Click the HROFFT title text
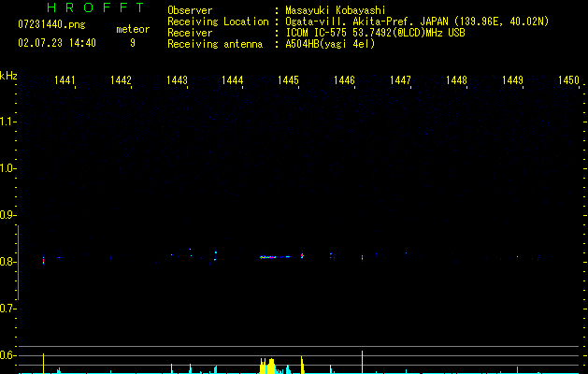Image resolution: width=588 pixels, height=374 pixels. click(x=95, y=7)
